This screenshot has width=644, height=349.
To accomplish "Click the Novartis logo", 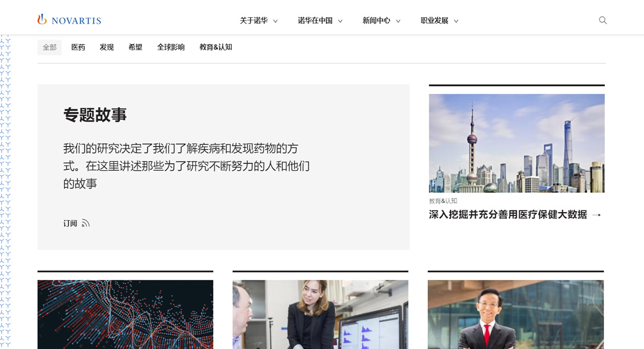I will click(x=69, y=20).
